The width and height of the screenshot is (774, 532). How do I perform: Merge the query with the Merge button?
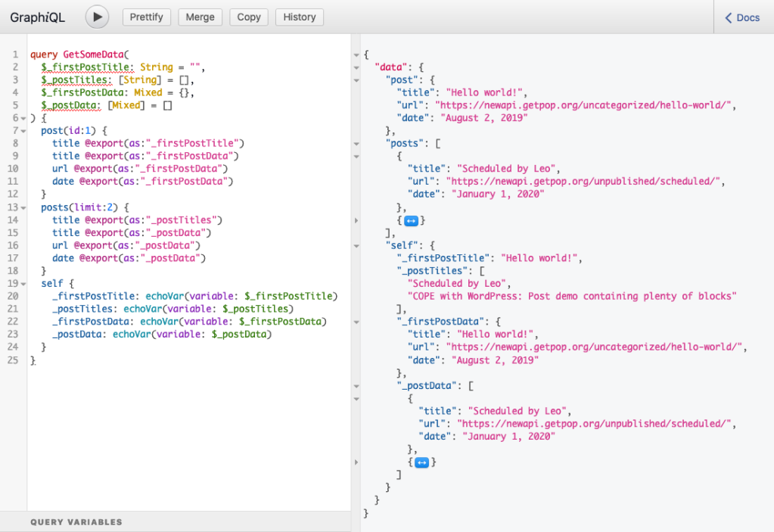200,17
